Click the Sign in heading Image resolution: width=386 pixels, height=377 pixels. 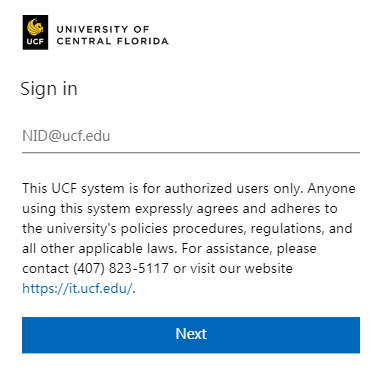(49, 89)
